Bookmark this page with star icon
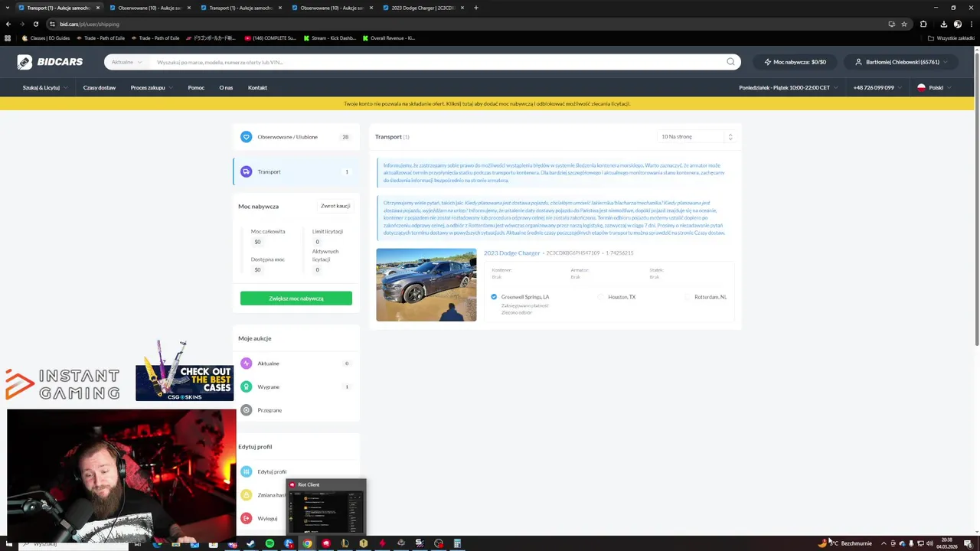Screen dimensions: 980x551 (904, 24)
